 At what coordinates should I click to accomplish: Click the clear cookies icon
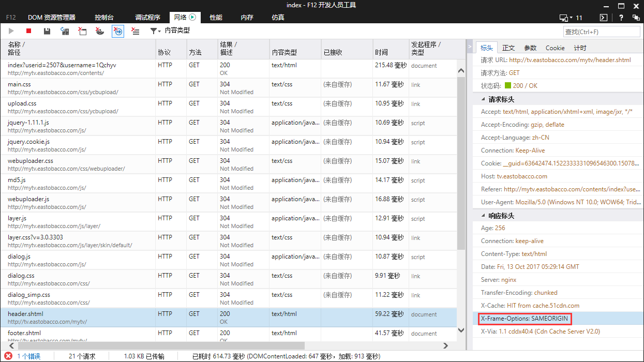click(x=100, y=31)
